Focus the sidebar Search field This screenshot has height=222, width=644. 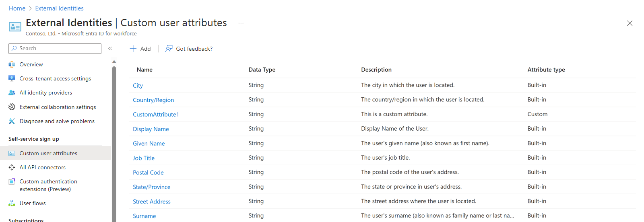pos(55,48)
